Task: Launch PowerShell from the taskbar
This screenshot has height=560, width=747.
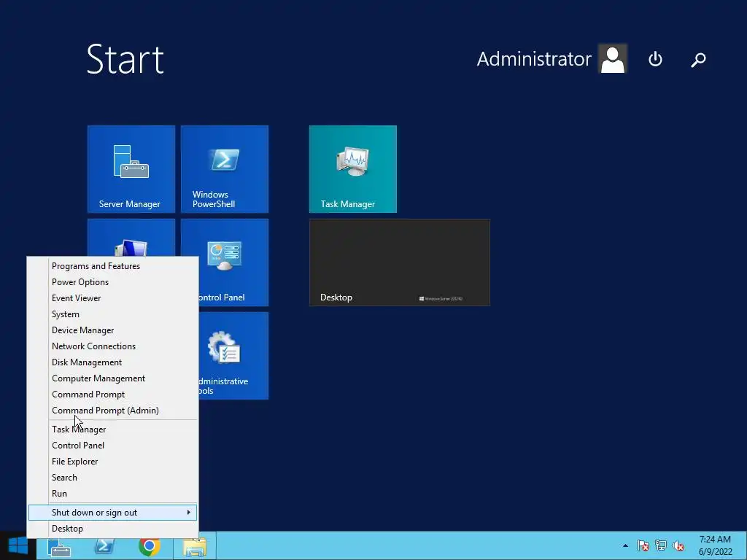Action: 104,546
